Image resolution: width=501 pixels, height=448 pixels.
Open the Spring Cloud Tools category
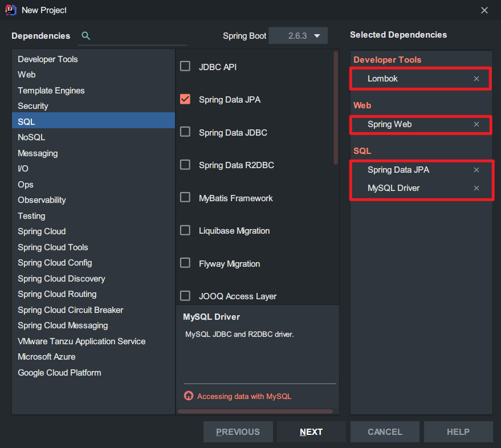click(93, 247)
